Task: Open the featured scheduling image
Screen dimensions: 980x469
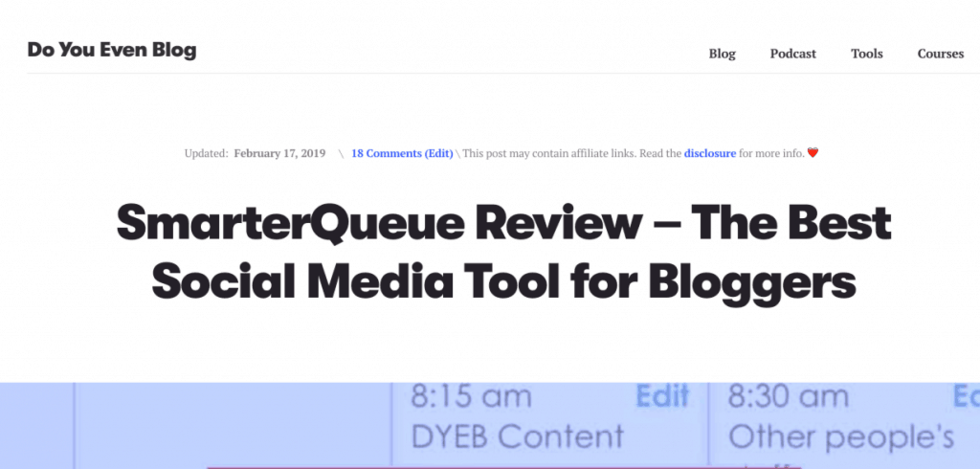Action: pyautogui.click(x=490, y=426)
